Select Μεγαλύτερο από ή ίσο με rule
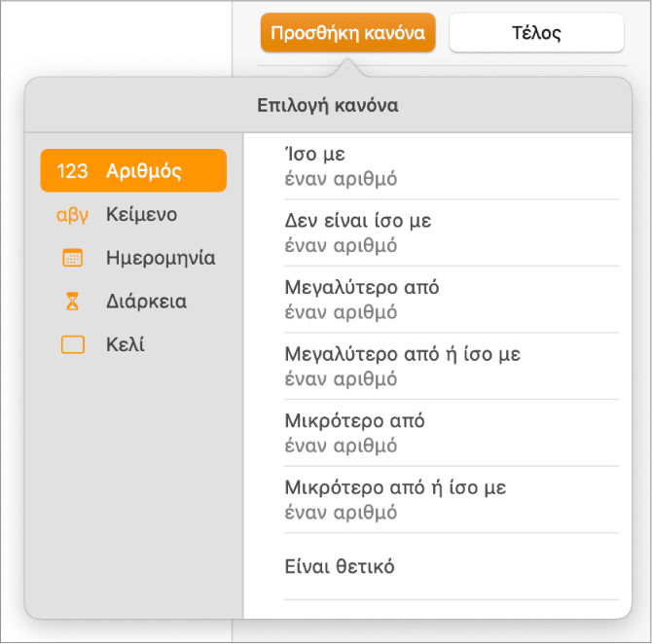652x644 pixels. (x=452, y=367)
